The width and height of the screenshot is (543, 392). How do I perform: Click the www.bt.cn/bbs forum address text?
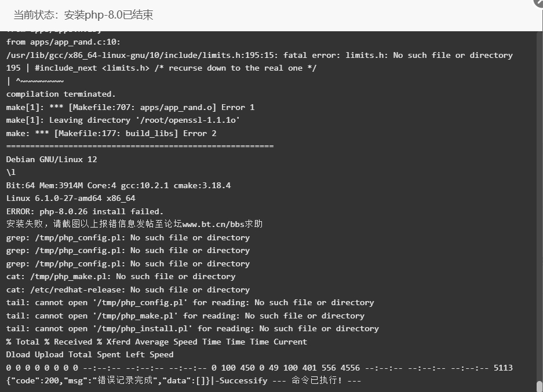[x=213, y=224]
